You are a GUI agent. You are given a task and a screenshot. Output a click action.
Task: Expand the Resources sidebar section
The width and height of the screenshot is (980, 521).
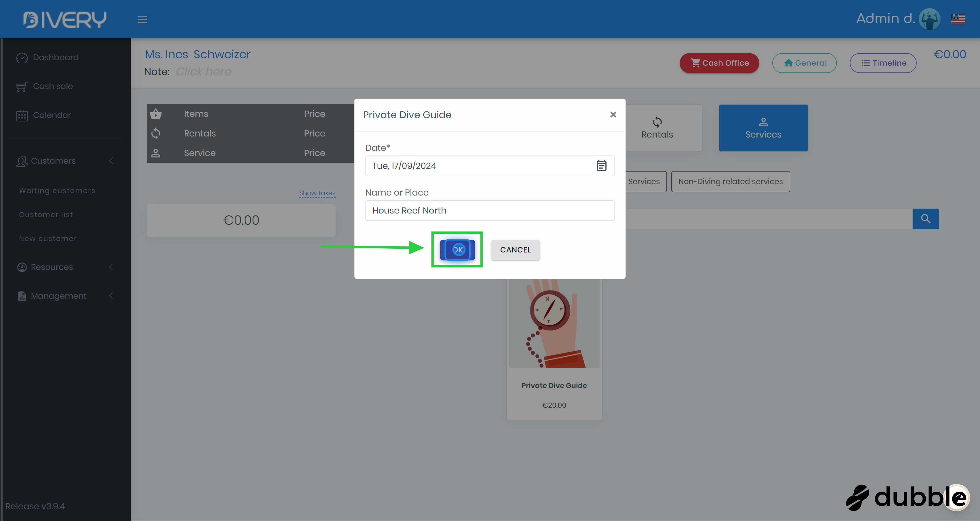(x=52, y=267)
